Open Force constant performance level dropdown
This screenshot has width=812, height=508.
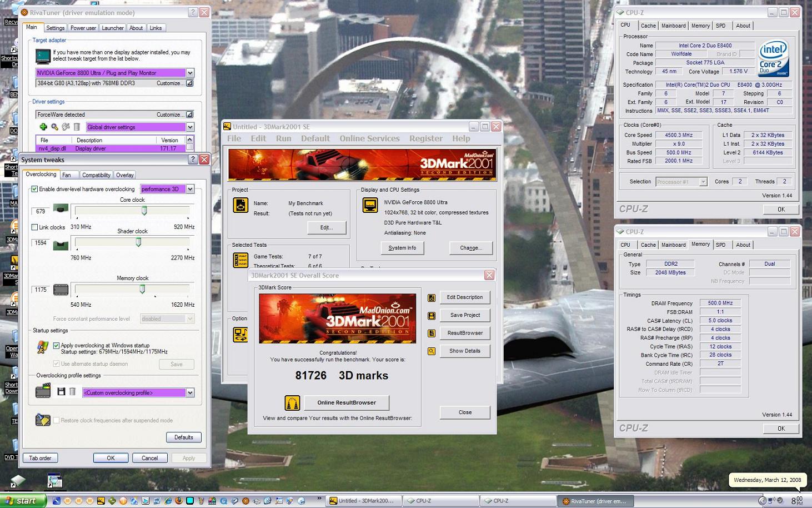190,318
